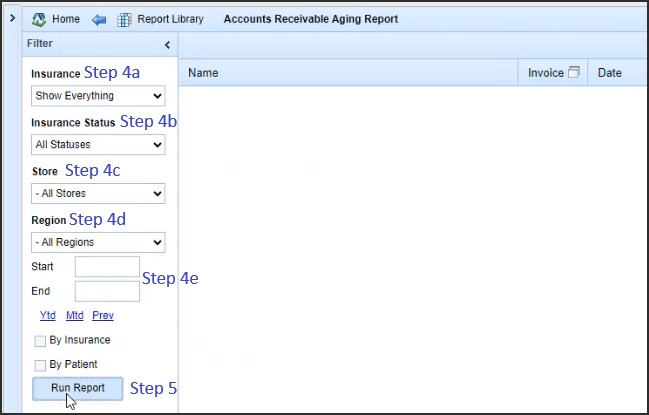This screenshot has width=649, height=415.
Task: Click the Accounts Receivable Aging Report title
Action: (311, 19)
